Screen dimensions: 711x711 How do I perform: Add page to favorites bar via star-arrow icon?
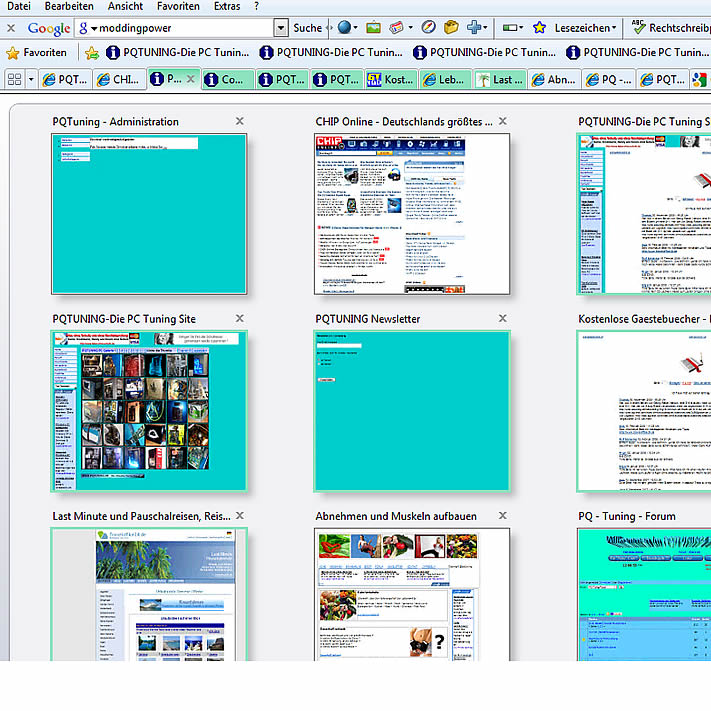click(92, 53)
